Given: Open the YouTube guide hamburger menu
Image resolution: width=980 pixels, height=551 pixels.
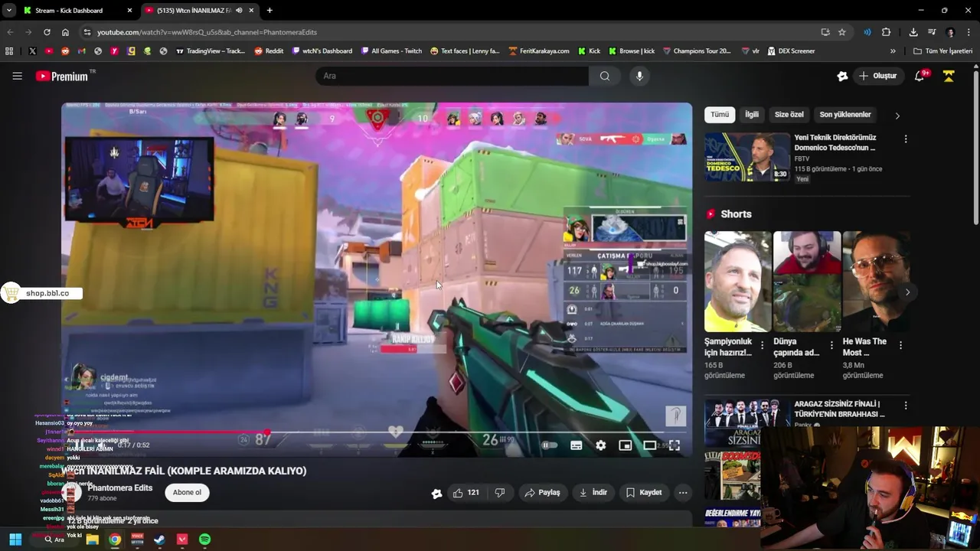Looking at the screenshot, I should tap(17, 76).
